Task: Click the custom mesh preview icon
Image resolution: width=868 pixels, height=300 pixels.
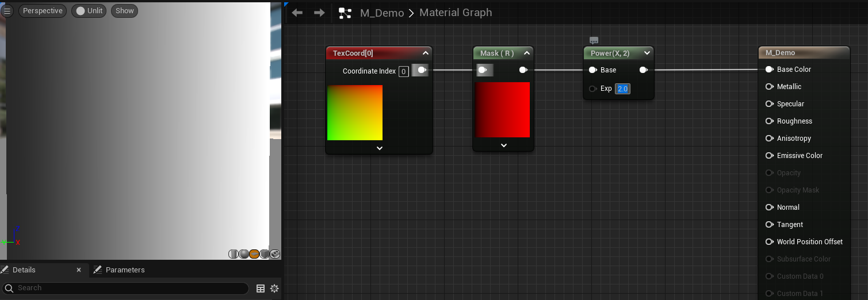Action: (x=275, y=254)
